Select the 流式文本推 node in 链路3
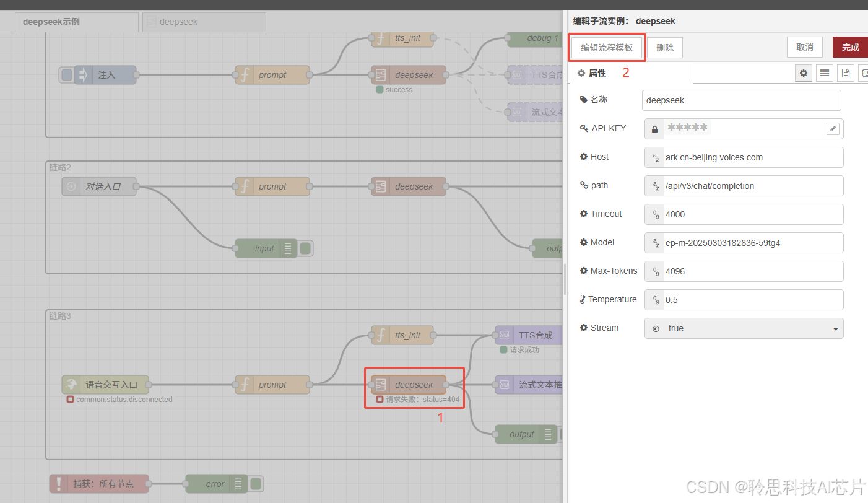The image size is (868, 503). (529, 385)
